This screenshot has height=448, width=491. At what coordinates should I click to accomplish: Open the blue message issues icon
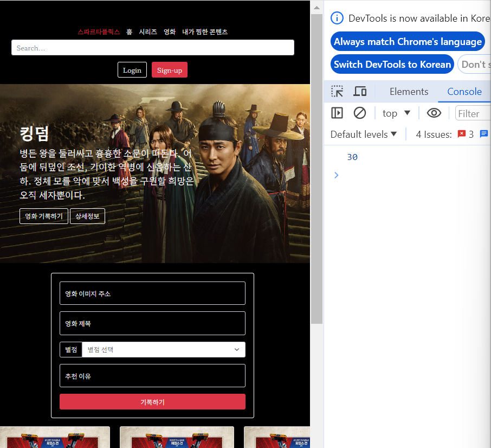point(484,134)
